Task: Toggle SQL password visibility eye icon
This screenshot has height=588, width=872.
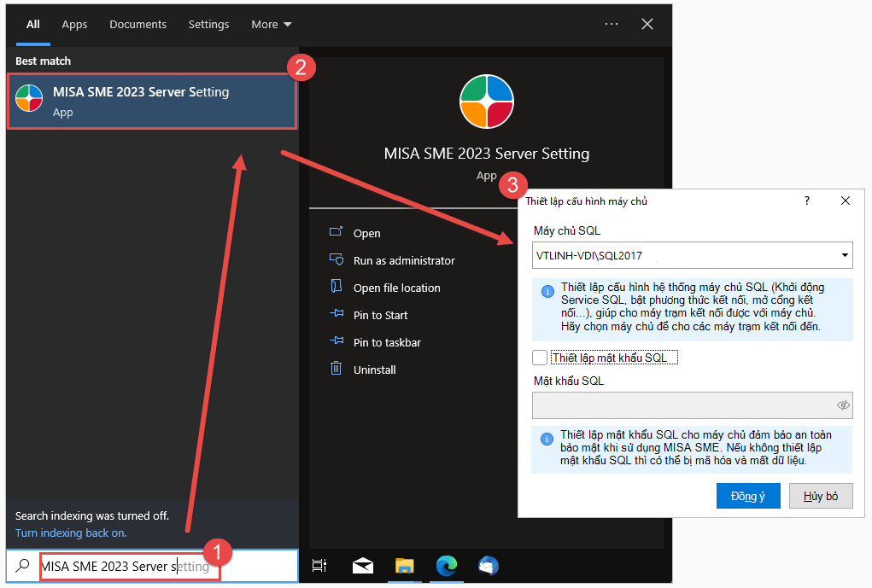Action: [x=843, y=405]
